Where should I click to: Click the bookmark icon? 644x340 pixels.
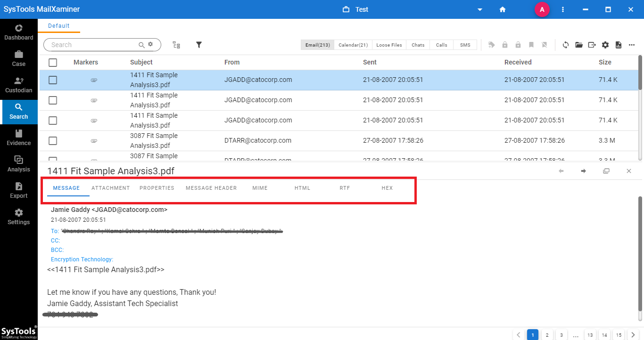[531, 45]
